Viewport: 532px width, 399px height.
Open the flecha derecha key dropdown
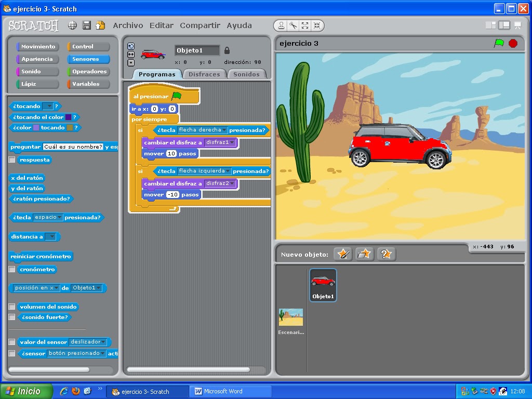click(203, 130)
